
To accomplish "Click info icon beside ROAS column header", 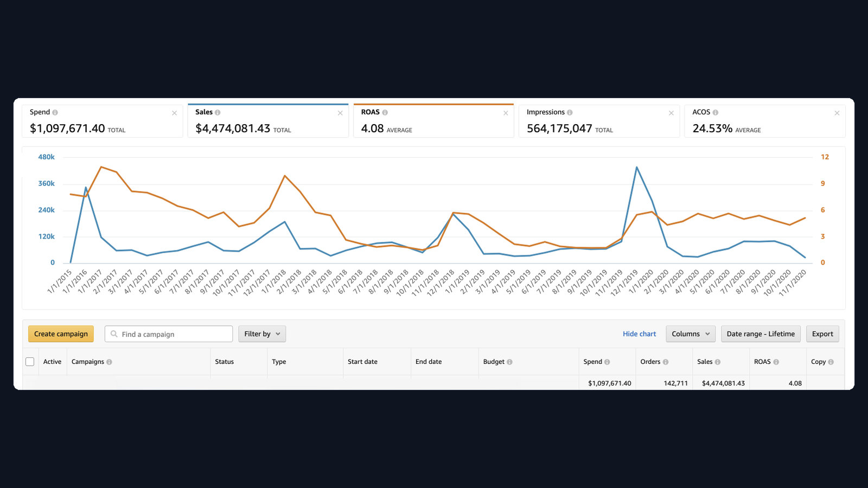I will click(776, 362).
